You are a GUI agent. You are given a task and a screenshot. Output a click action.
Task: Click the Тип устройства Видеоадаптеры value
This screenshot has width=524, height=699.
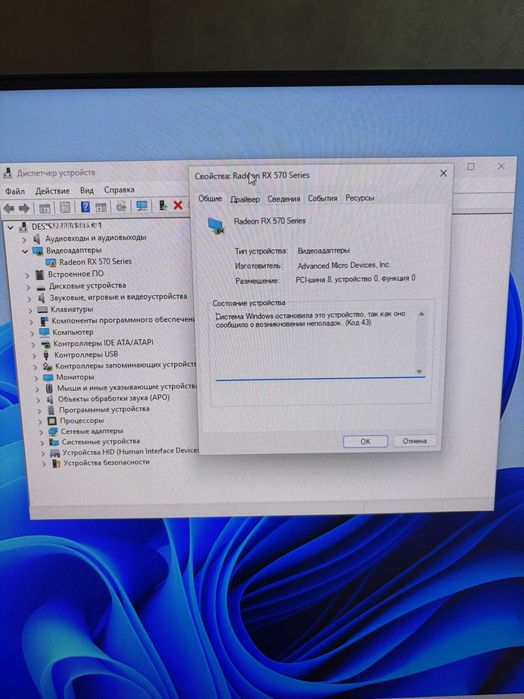click(323, 251)
